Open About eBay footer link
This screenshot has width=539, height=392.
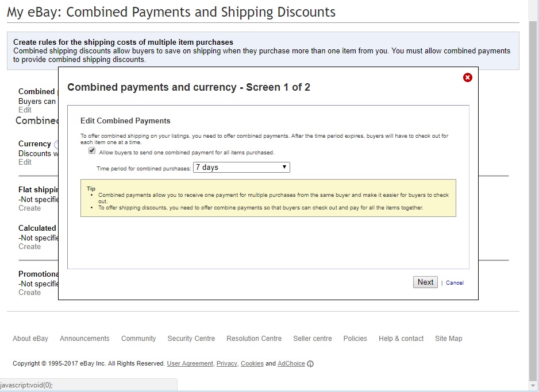[x=30, y=339]
